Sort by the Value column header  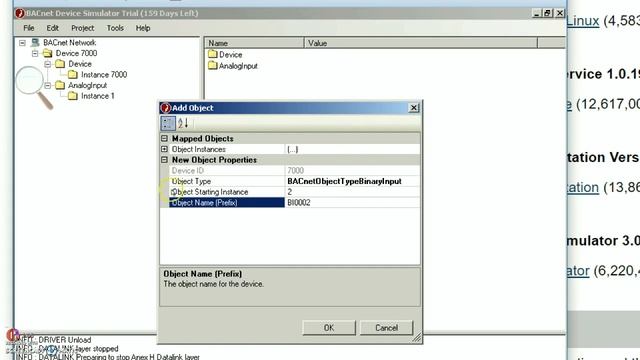coord(421,43)
